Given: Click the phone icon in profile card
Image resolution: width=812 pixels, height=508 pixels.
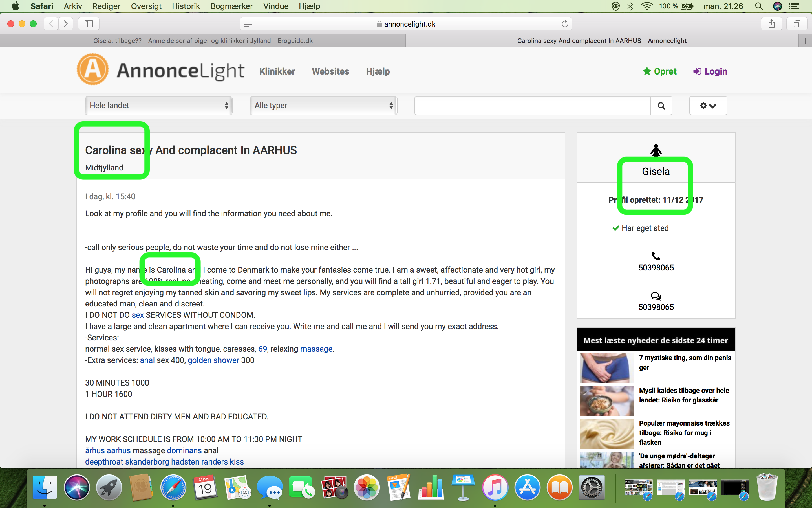Looking at the screenshot, I should tap(656, 256).
